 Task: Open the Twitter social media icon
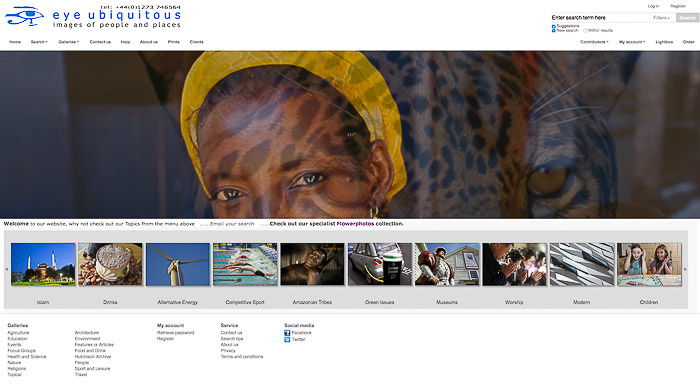tap(287, 340)
